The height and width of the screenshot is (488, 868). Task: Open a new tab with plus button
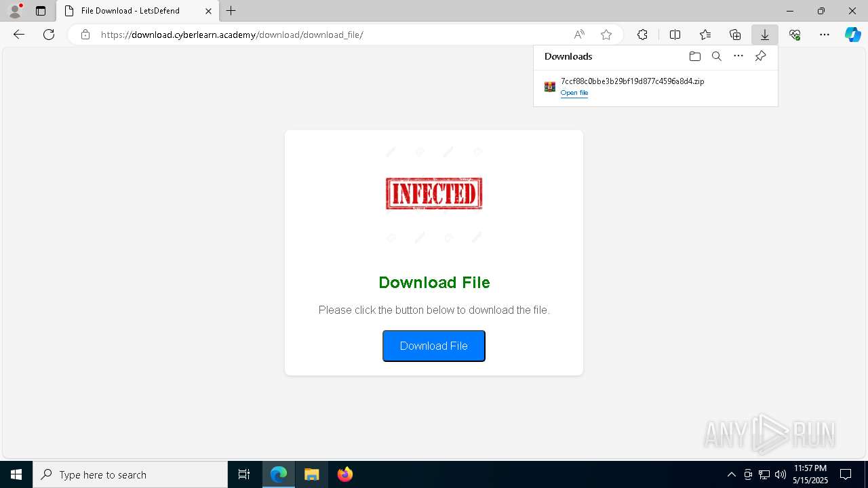231,11
